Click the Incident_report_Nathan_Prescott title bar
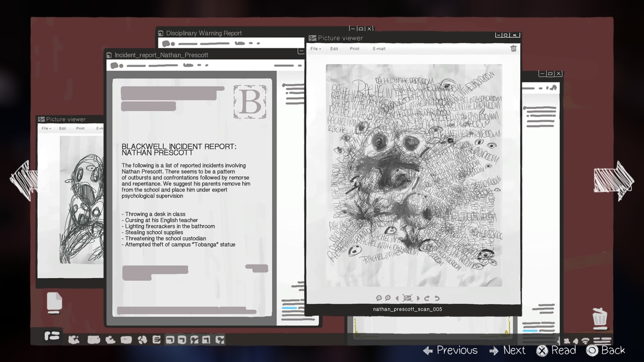This screenshot has width=644, height=362. point(205,55)
